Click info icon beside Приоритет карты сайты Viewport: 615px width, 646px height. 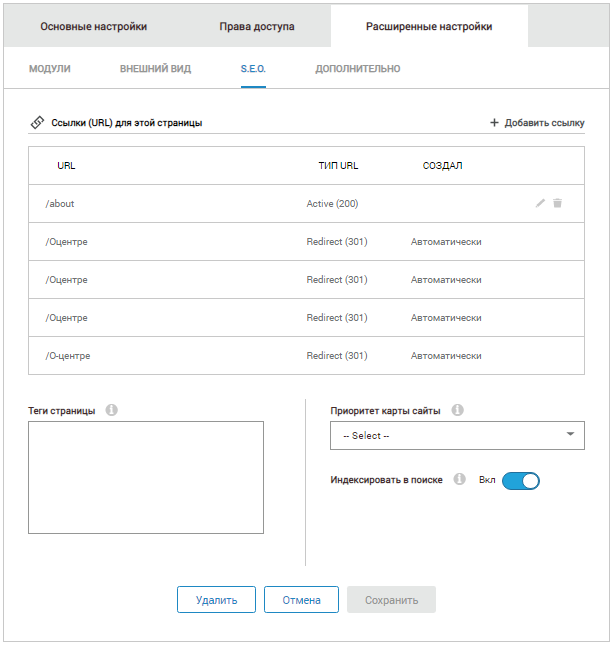(x=457, y=410)
